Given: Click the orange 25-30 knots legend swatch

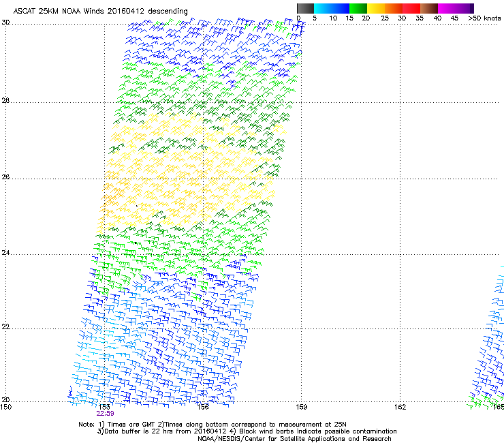Looking at the screenshot, I should click(394, 8).
